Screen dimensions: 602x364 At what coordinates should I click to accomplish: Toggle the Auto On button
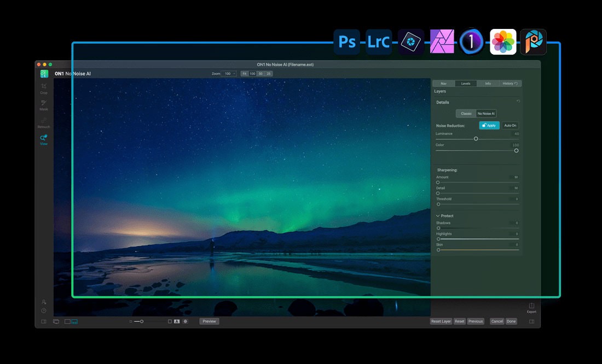point(510,125)
